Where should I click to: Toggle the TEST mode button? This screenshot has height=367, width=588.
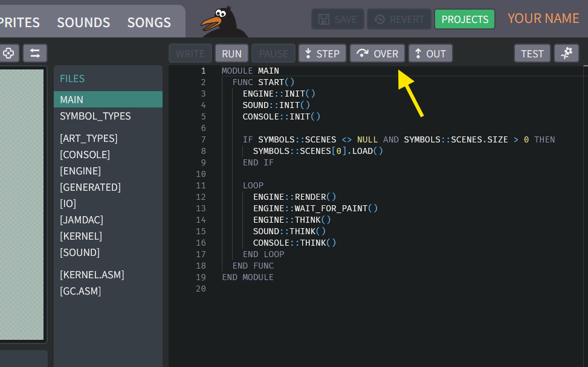point(532,53)
